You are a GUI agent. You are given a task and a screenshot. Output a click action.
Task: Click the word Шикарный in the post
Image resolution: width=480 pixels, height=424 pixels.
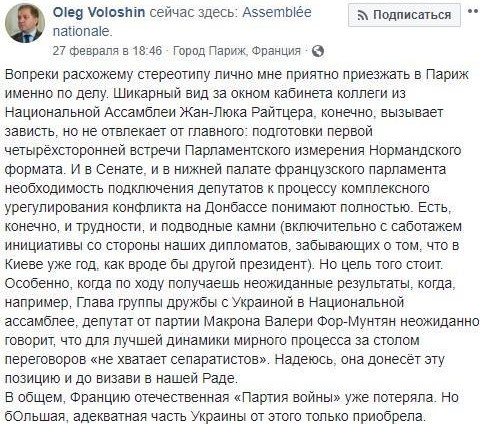pyautogui.click(x=141, y=93)
